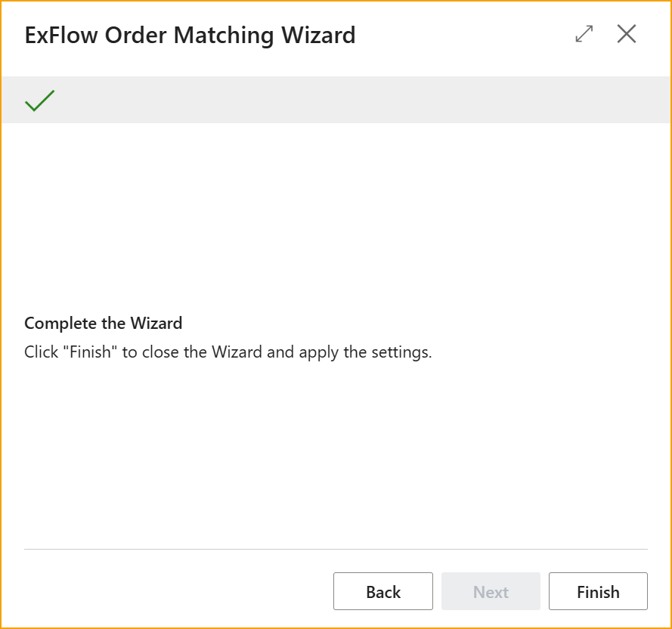The width and height of the screenshot is (672, 629).
Task: Go back to the previous wizard step
Action: tap(382, 592)
